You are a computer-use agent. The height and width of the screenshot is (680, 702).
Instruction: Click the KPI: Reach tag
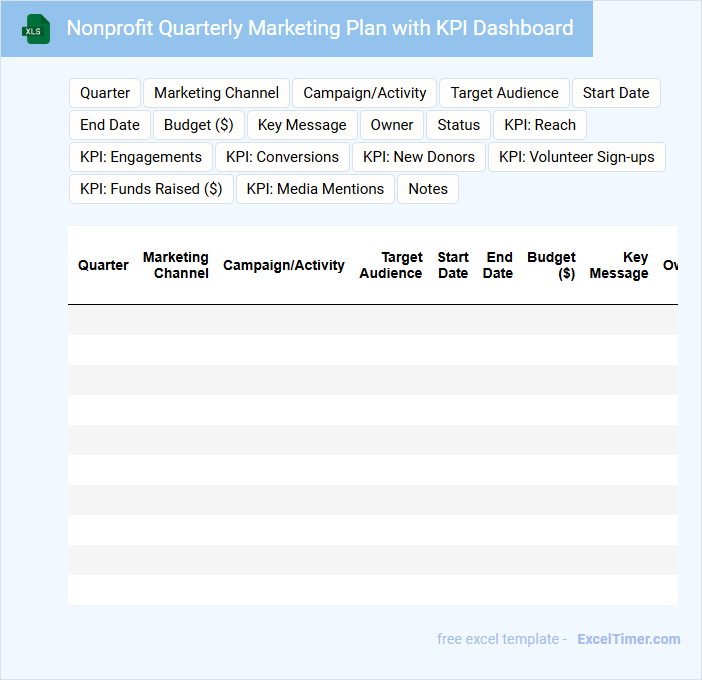pos(540,125)
